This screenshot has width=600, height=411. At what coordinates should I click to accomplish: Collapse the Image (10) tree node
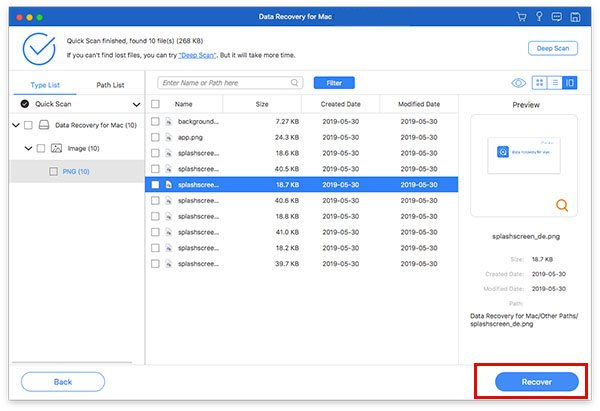pyautogui.click(x=28, y=148)
